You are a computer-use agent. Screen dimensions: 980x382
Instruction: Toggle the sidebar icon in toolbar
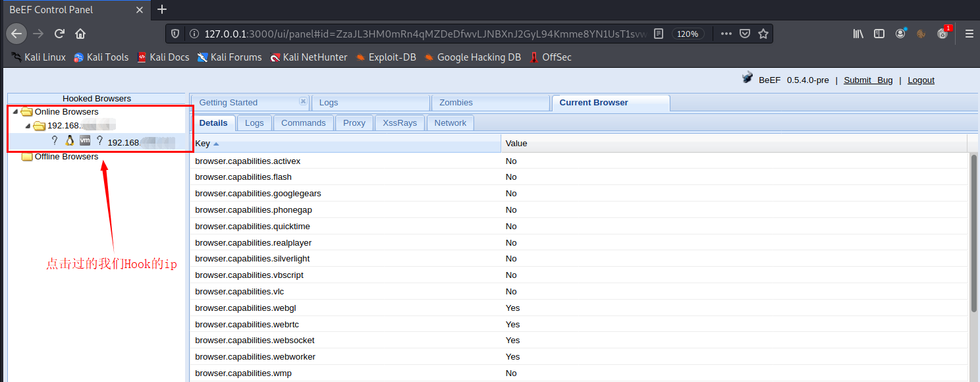pos(879,34)
